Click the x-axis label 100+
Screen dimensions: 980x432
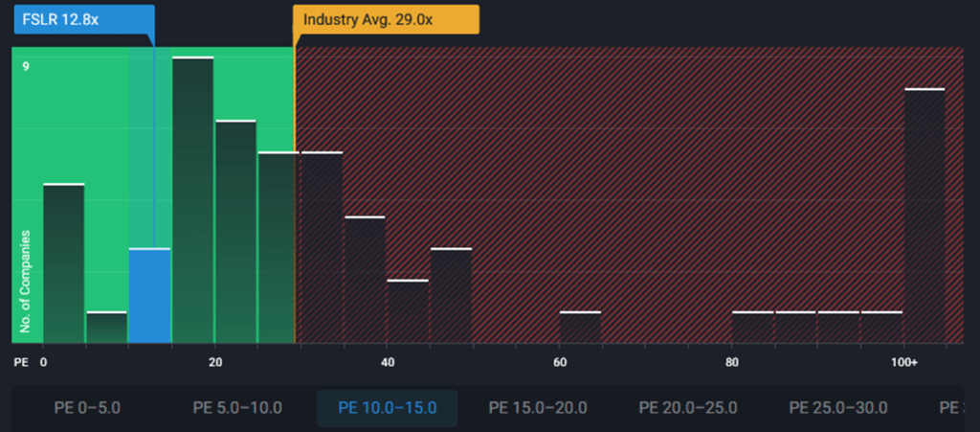[903, 362]
